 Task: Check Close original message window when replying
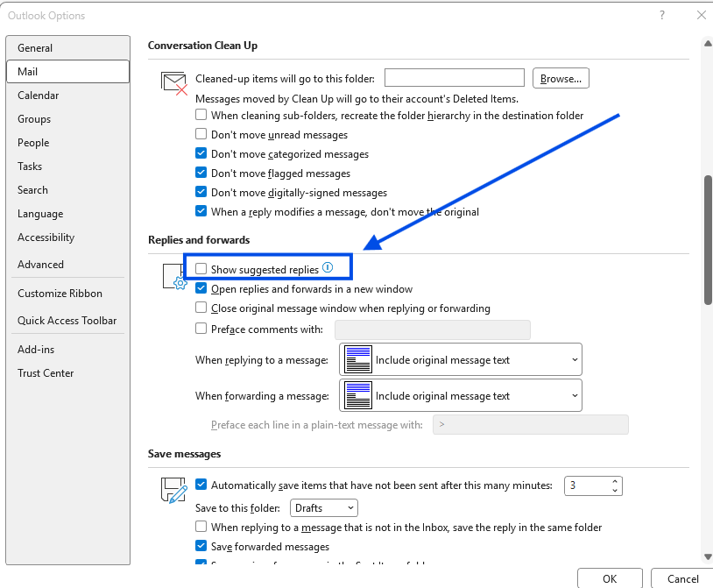(x=201, y=308)
